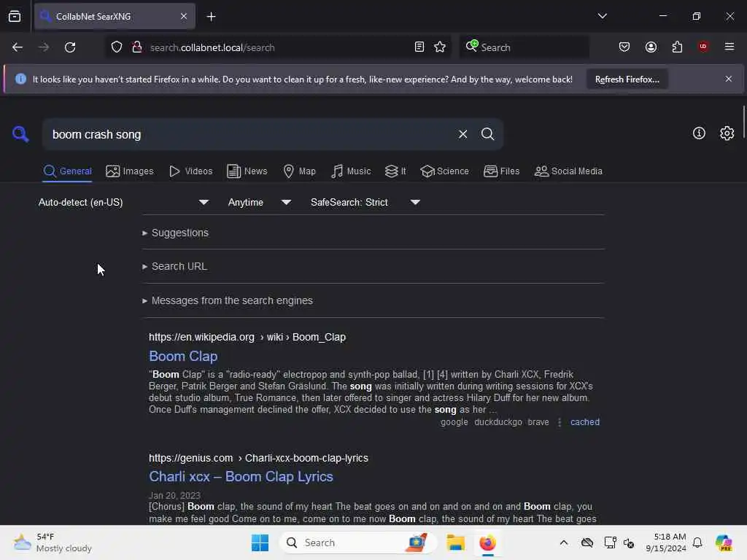Switch to the Music category
Viewport: 747px width, 560px height.
(x=351, y=171)
